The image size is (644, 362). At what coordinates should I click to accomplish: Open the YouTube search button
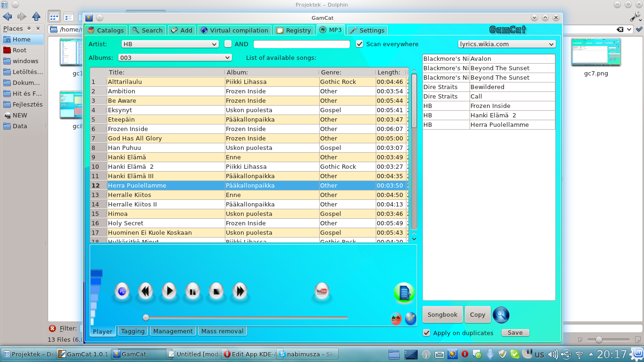pyautogui.click(x=322, y=291)
